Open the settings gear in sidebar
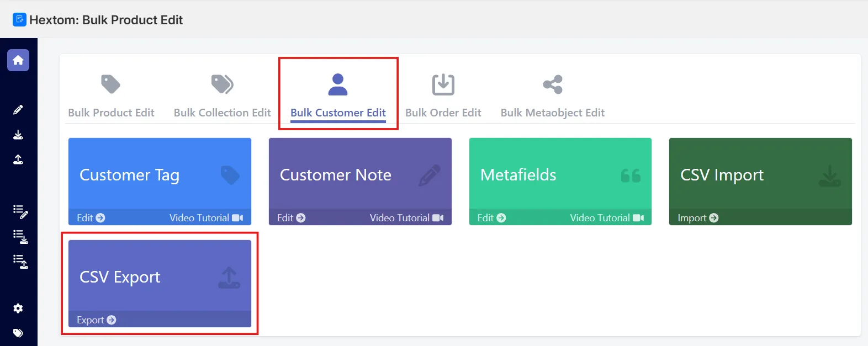This screenshot has width=868, height=346. click(x=18, y=308)
